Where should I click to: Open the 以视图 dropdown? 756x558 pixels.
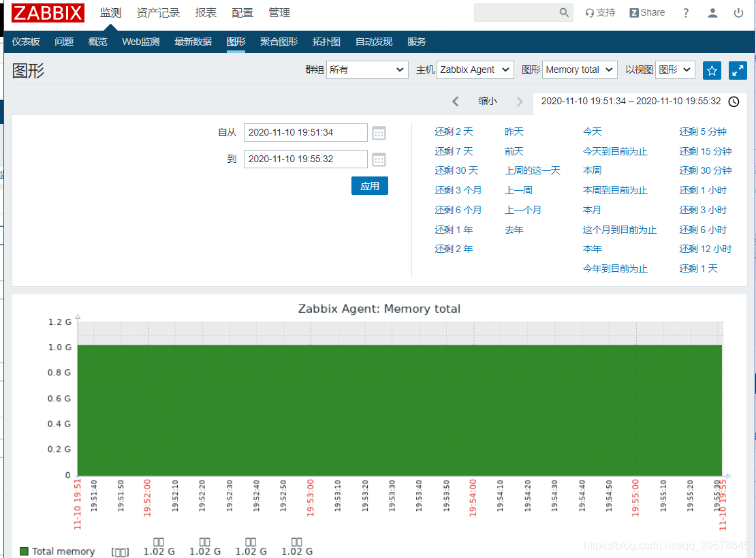(675, 70)
